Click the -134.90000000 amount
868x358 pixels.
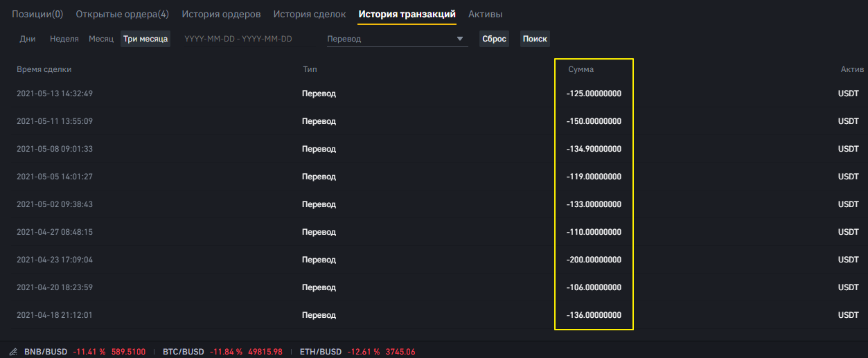(x=594, y=149)
